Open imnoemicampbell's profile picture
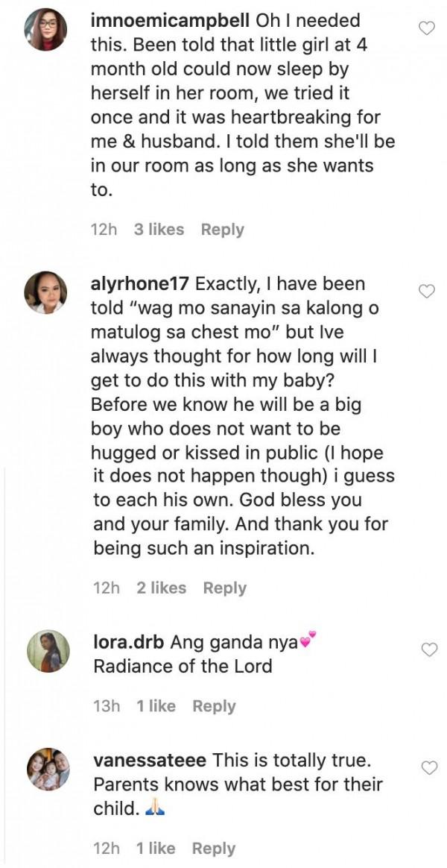Image resolution: width=447 pixels, height=868 pixels. click(46, 30)
